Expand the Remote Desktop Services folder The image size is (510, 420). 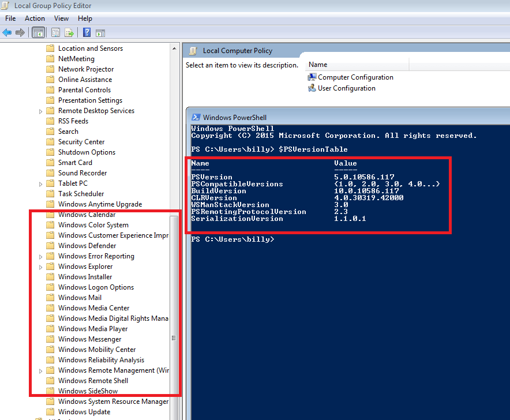[x=40, y=110]
